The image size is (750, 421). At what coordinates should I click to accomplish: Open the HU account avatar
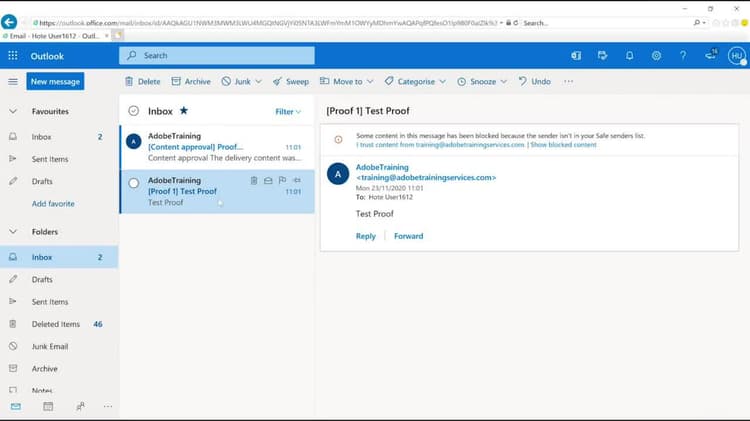point(737,56)
